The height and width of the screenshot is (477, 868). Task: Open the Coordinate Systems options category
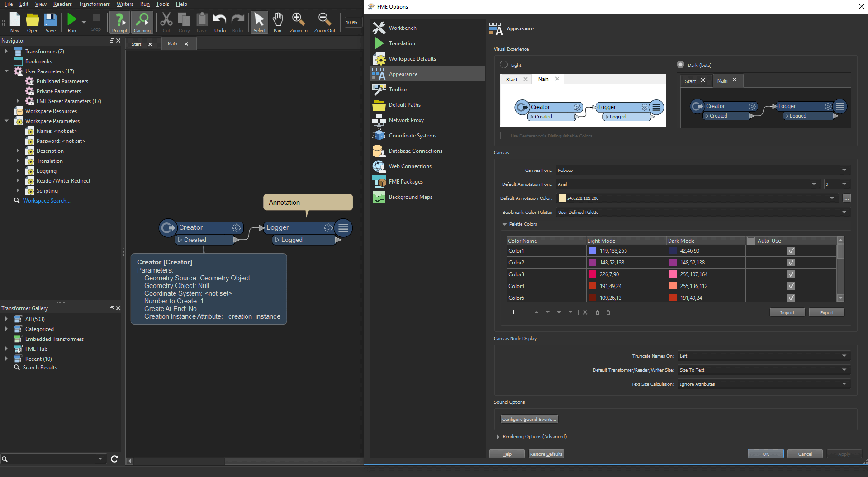tap(427, 136)
